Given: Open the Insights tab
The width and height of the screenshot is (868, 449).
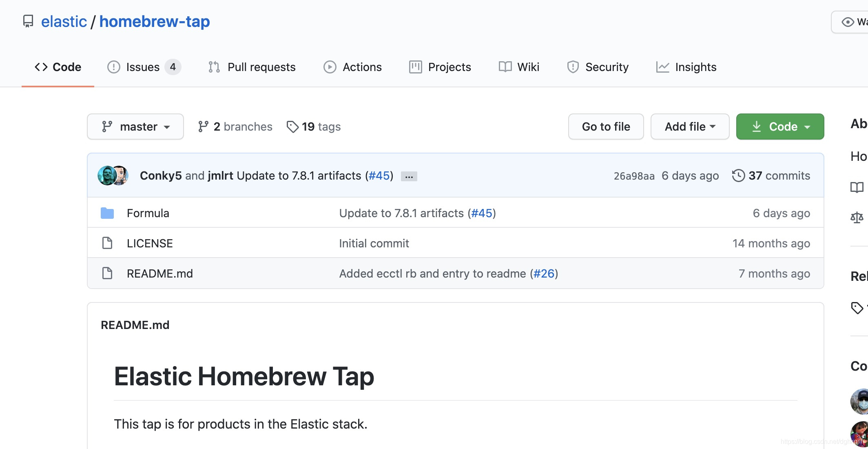Looking at the screenshot, I should tap(686, 67).
